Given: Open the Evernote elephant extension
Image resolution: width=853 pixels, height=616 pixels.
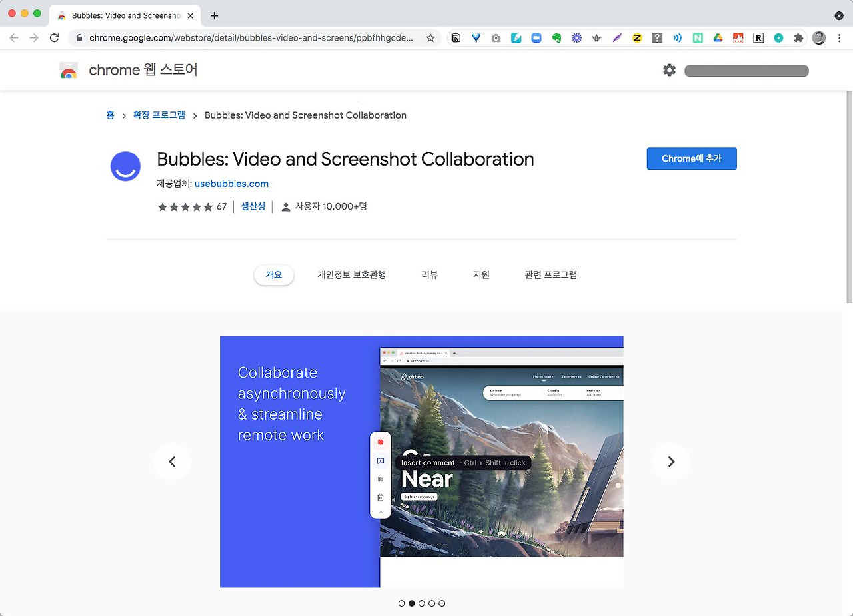Looking at the screenshot, I should pyautogui.click(x=556, y=38).
